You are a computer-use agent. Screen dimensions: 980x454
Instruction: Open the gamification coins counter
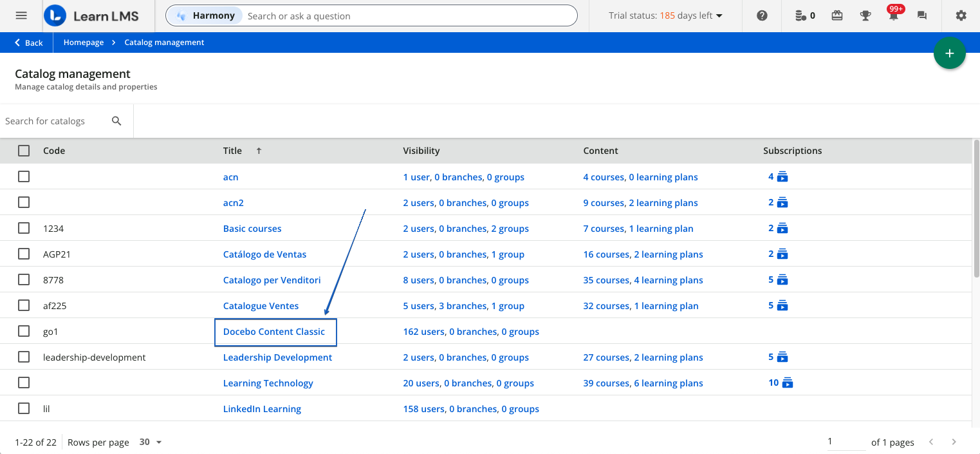click(x=804, y=15)
